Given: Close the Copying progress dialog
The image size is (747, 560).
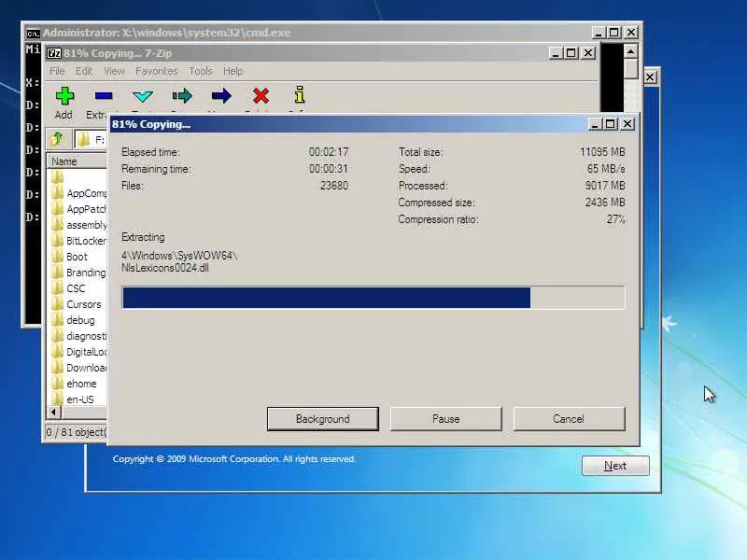Looking at the screenshot, I should (x=627, y=124).
